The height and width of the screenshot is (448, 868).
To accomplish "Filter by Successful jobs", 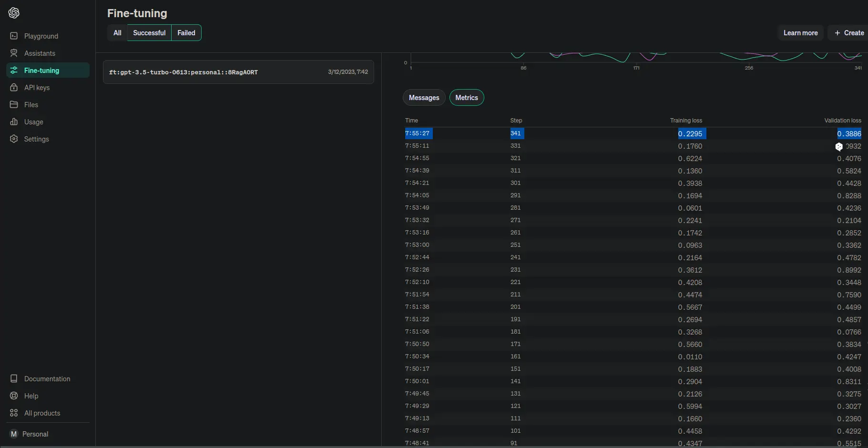I will 149,33.
